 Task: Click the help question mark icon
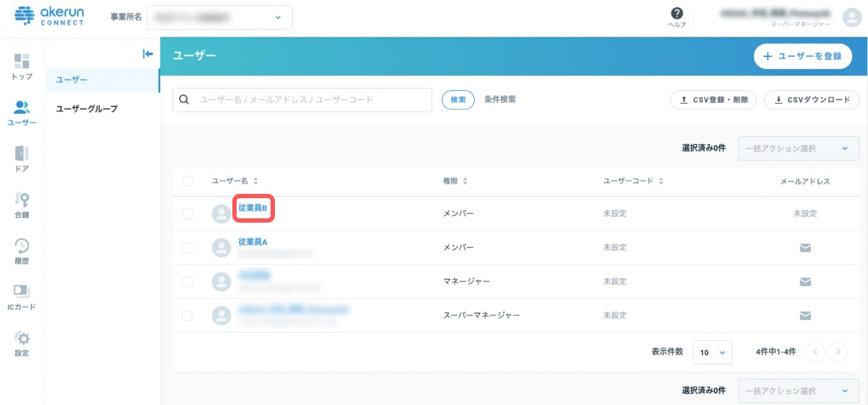[676, 14]
